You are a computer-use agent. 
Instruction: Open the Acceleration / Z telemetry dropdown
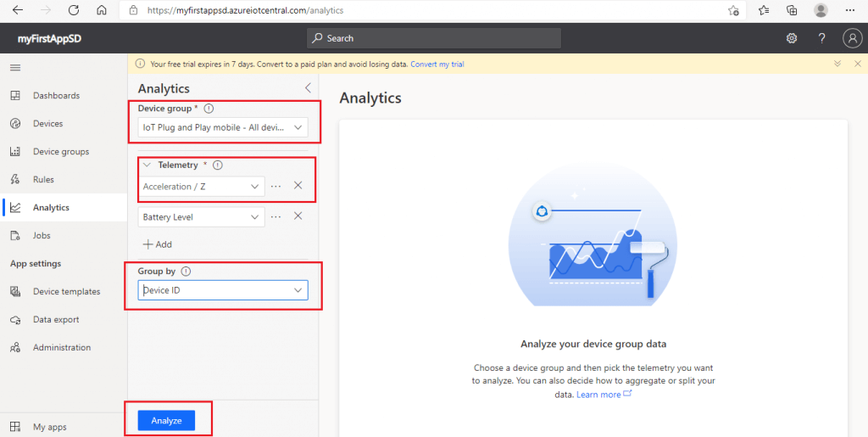point(201,187)
